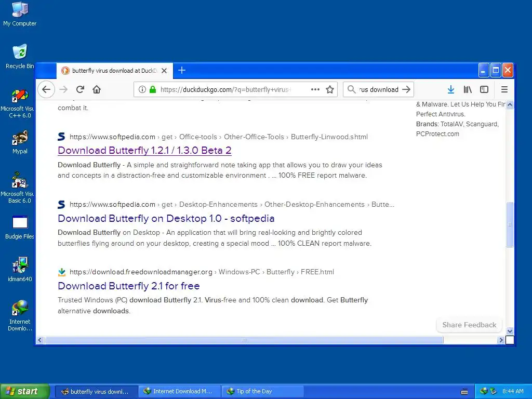
Task: Click the freedownloadmanager favicon
Action: pyautogui.click(x=62, y=272)
